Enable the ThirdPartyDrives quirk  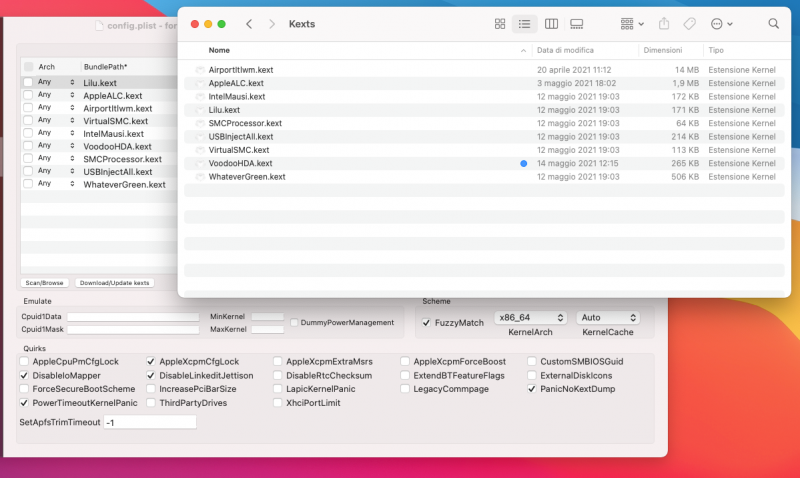click(151, 402)
